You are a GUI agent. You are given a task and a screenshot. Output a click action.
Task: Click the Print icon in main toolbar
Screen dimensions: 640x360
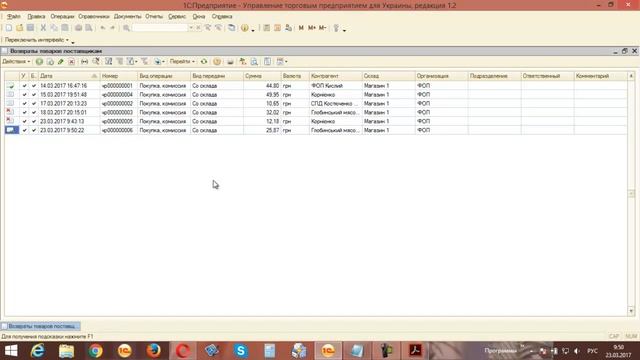click(78, 28)
